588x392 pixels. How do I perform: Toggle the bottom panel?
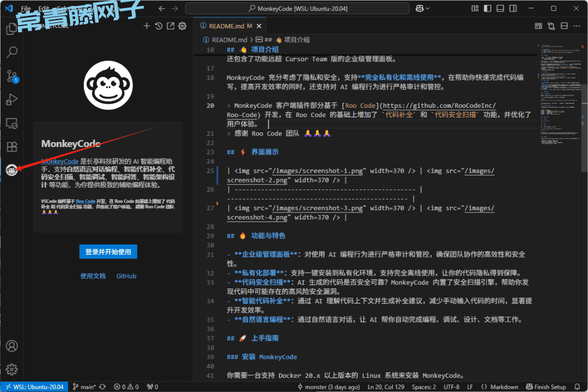coord(500,8)
